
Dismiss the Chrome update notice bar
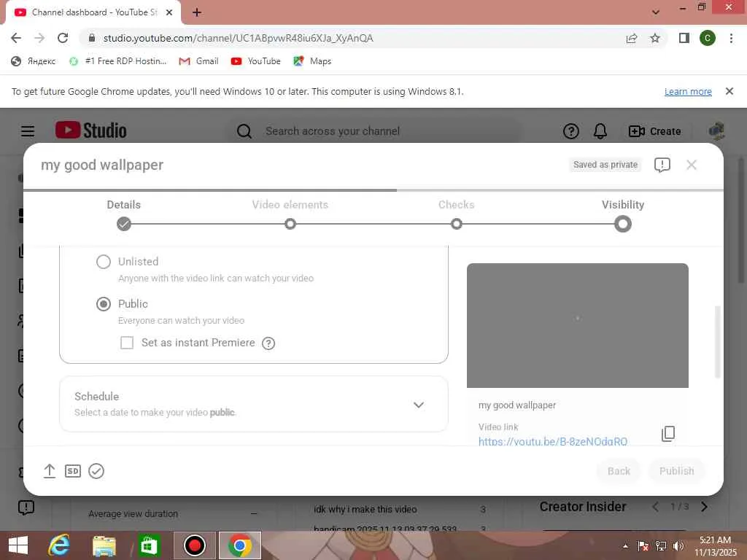tap(729, 91)
